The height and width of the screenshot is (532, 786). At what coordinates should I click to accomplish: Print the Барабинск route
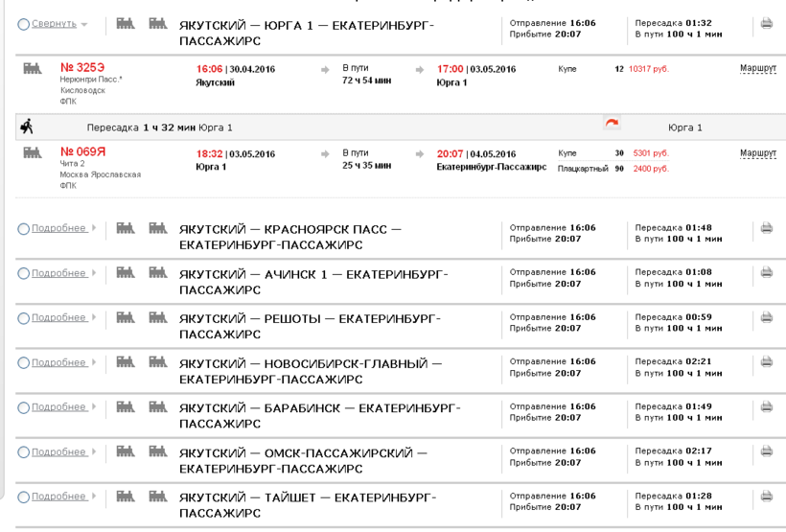tap(766, 406)
